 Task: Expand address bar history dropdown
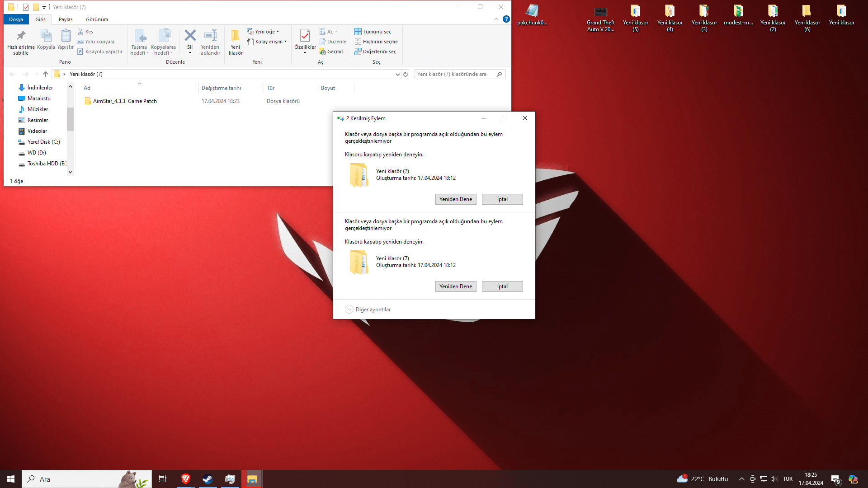[x=397, y=74]
